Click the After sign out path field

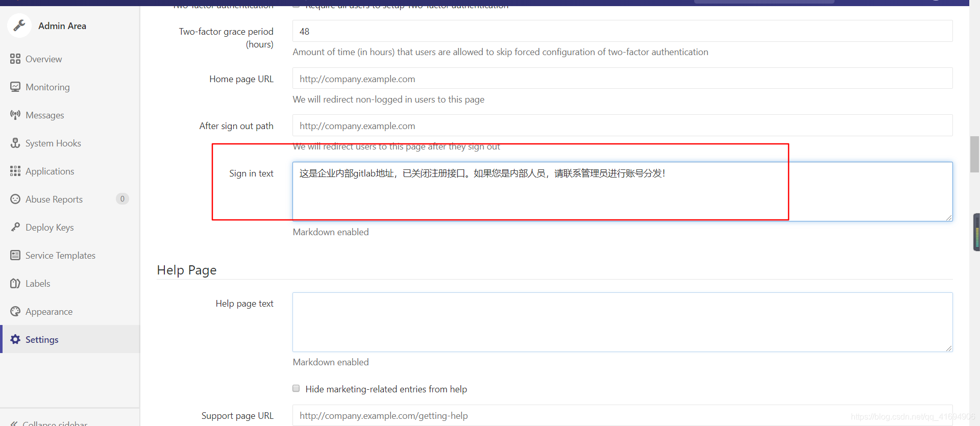[622, 126]
